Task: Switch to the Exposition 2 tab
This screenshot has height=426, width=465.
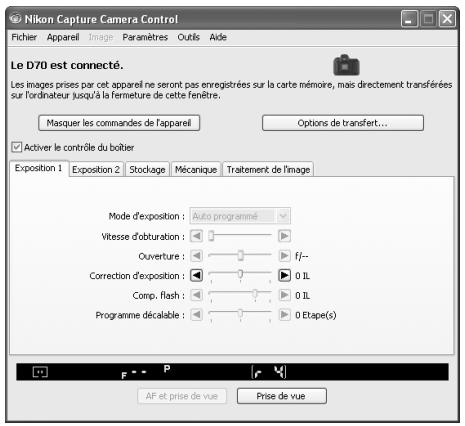Action: [96, 169]
